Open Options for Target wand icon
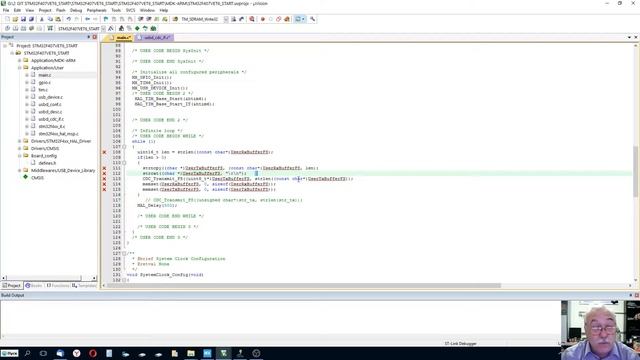The width and height of the screenshot is (640, 360). (x=111, y=29)
